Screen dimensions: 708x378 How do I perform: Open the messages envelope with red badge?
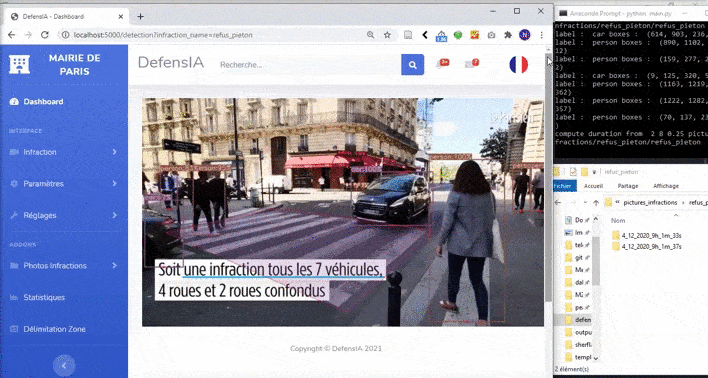472,63
